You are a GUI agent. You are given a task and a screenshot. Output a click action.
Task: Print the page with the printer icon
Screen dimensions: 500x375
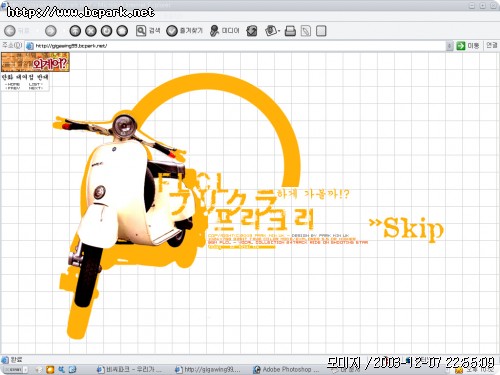pyautogui.click(x=290, y=31)
